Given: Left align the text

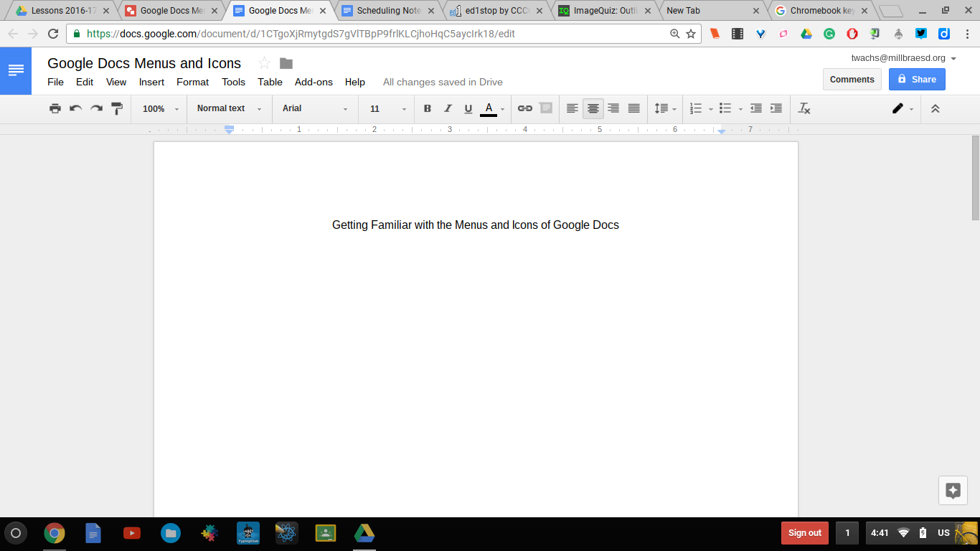Looking at the screenshot, I should point(573,108).
